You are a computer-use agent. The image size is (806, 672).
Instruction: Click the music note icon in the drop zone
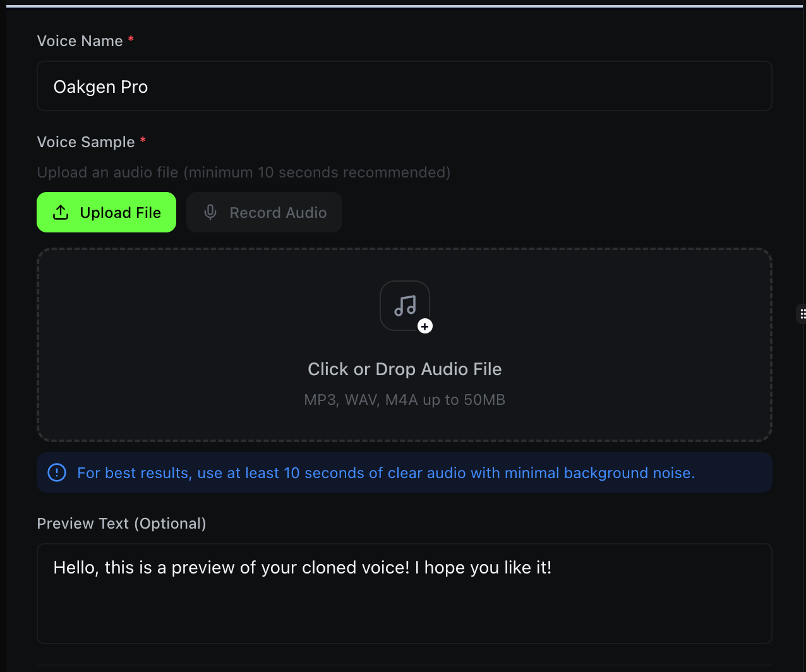[x=404, y=305]
